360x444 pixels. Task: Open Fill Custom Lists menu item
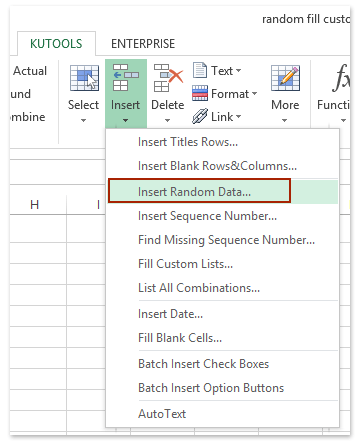(223, 264)
